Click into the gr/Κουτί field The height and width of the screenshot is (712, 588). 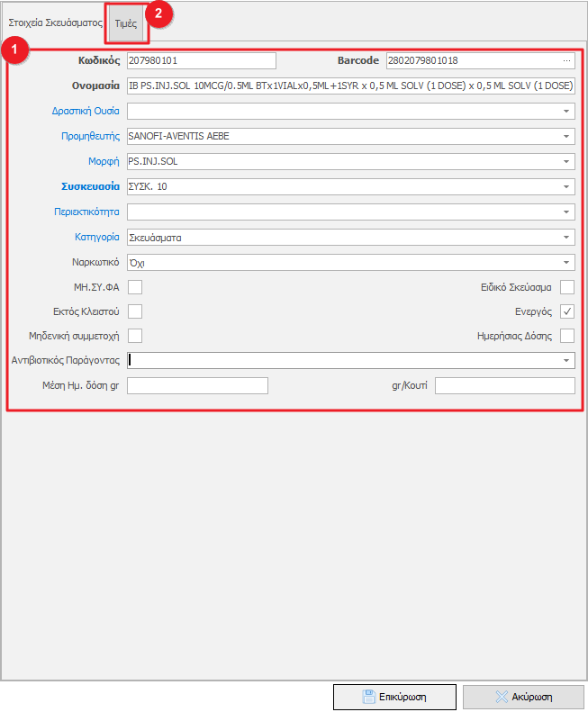coord(504,385)
